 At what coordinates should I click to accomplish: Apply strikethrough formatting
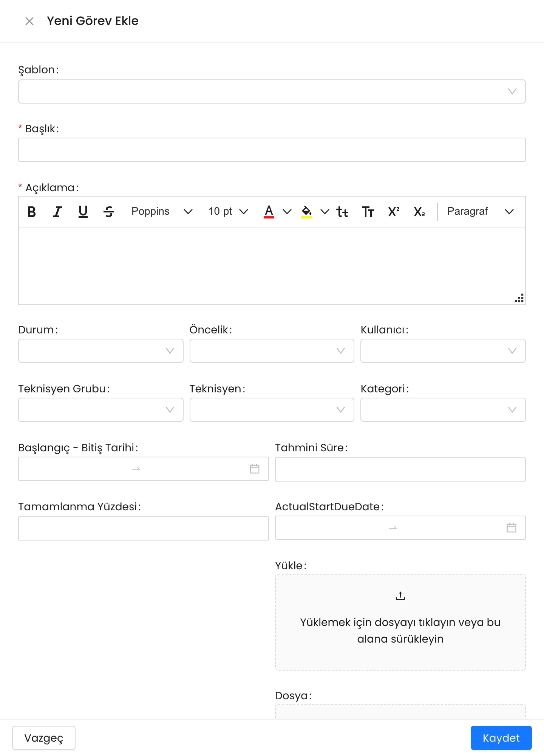[109, 212]
